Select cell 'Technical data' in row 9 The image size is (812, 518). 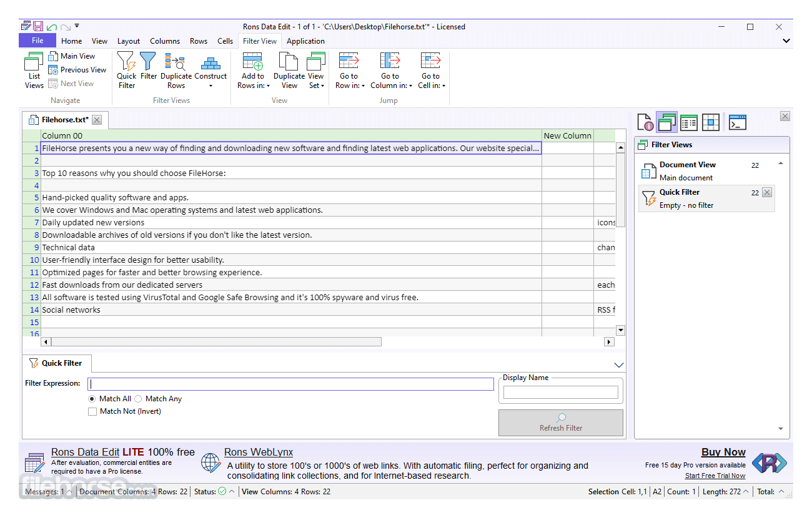click(x=291, y=248)
